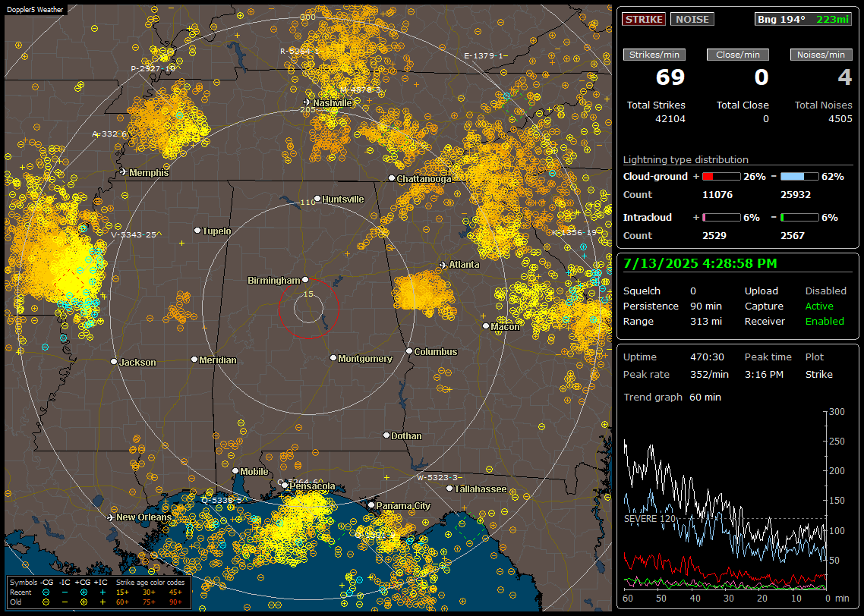This screenshot has width=864, height=616.
Task: Click the Peak time value 3:16 PM
Action: [x=764, y=374]
